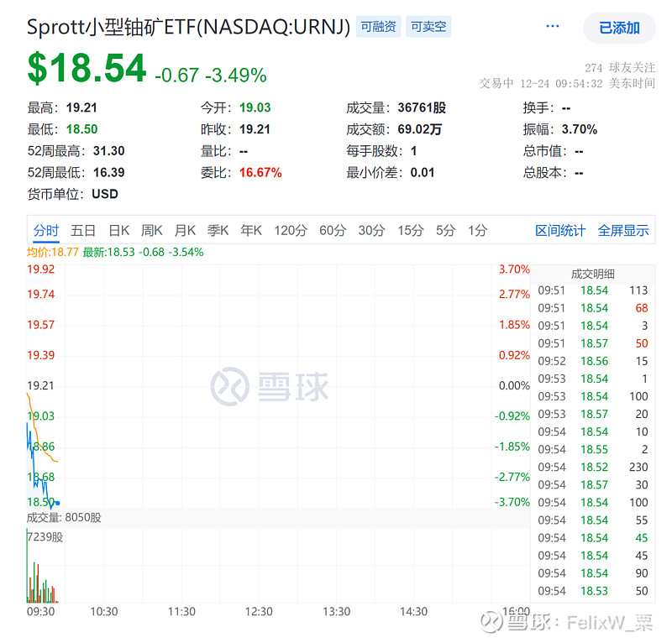Screen dimensions: 672x643
Task: Select the 1分 interval tab
Action: (x=477, y=231)
